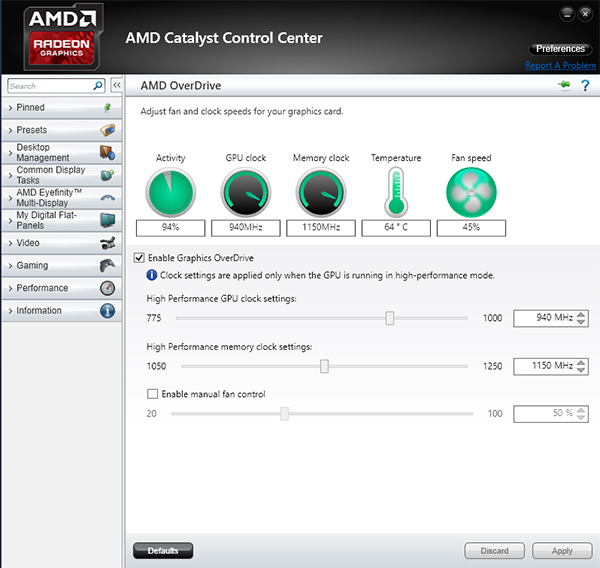
Task: Click the AMD Radeon Graphics logo
Action: click(x=62, y=36)
